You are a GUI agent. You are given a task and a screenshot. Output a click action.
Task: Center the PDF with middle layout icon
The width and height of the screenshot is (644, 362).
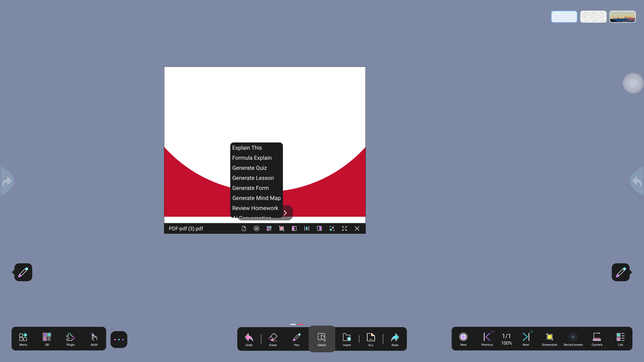tap(307, 228)
